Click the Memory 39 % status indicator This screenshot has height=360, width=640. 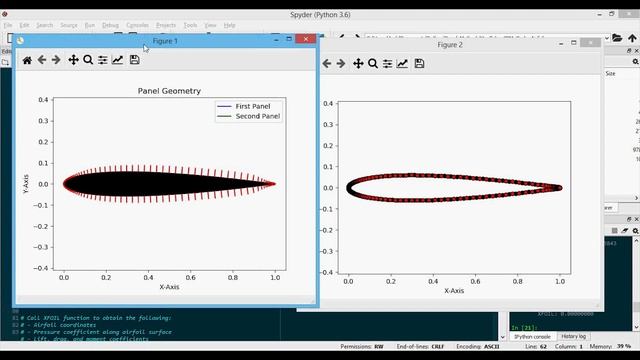click(x=610, y=347)
